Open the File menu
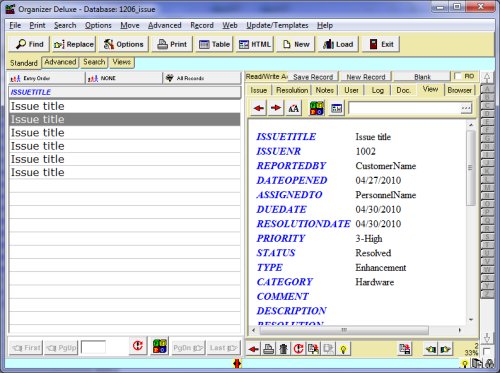The image size is (500, 373). point(15,25)
